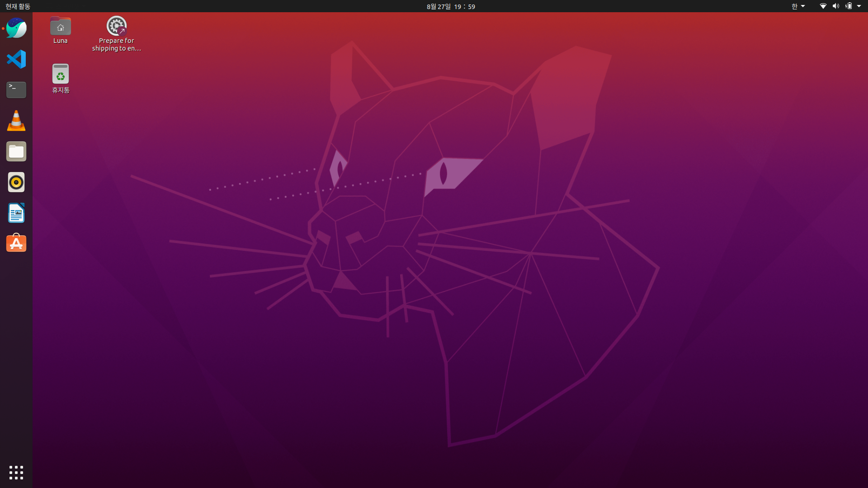Screen dimensions: 868x488
Task: Launch Naver Whale browser from the dock
Action: coord(16,28)
